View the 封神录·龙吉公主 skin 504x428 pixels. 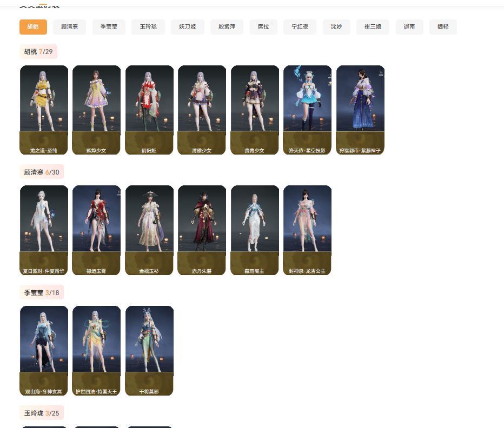[307, 230]
